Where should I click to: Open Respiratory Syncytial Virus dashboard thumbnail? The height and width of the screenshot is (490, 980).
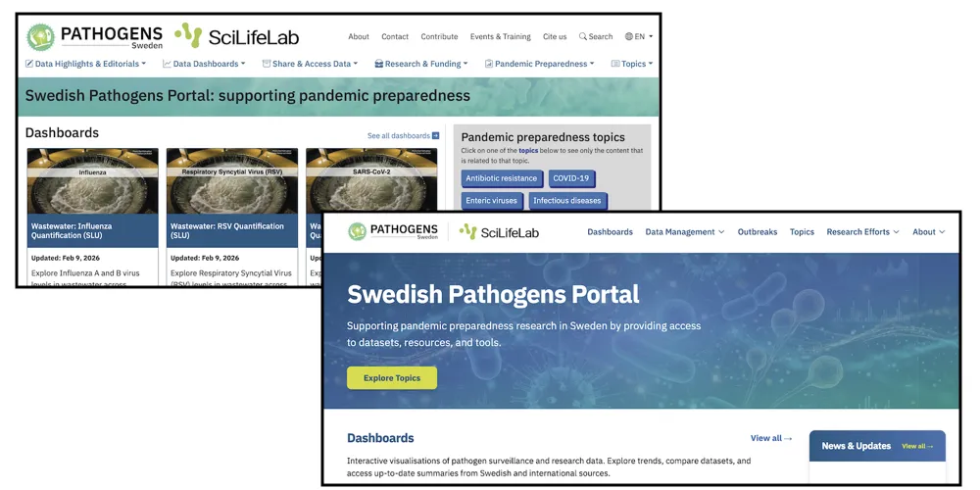click(232, 181)
